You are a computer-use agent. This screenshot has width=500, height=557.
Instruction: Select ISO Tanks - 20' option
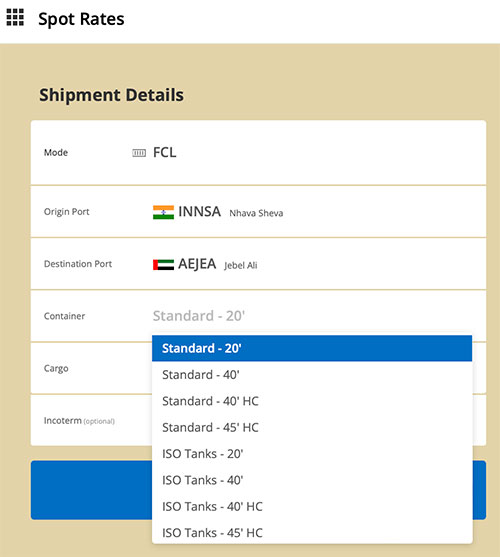pyautogui.click(x=312, y=454)
